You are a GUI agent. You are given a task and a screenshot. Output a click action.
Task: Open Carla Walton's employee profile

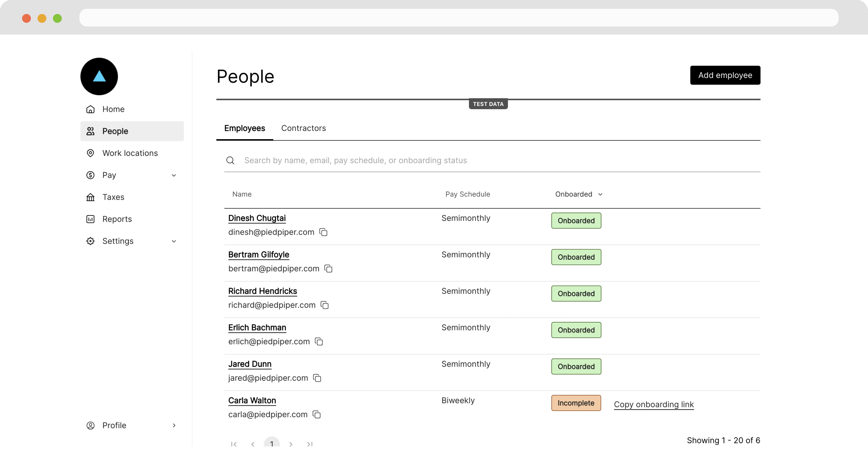(252, 400)
